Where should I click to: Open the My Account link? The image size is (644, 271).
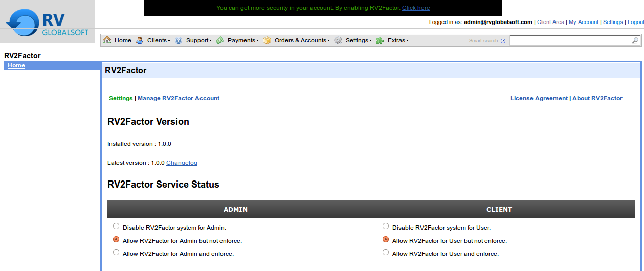tap(584, 22)
